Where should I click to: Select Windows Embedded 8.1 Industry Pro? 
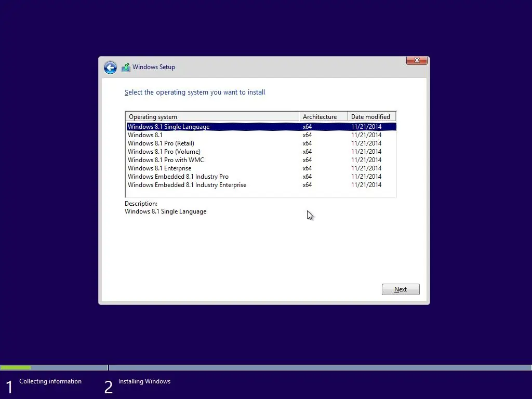[178, 176]
